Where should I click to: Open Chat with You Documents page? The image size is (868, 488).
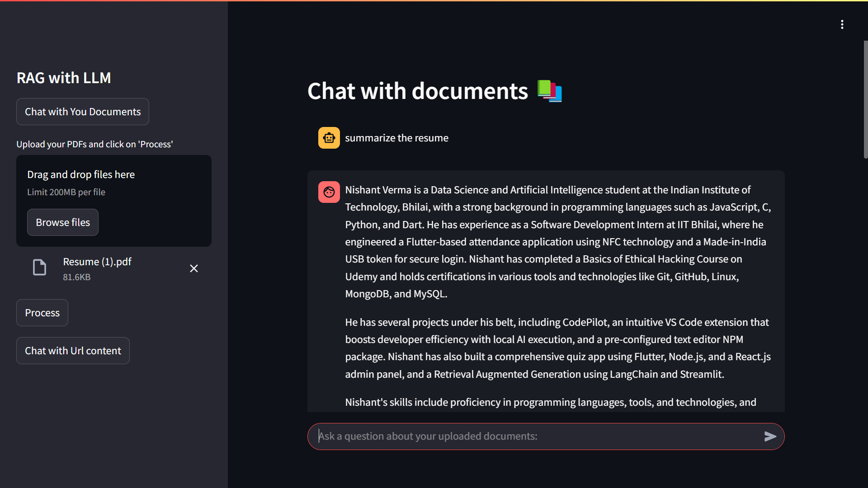pos(83,112)
